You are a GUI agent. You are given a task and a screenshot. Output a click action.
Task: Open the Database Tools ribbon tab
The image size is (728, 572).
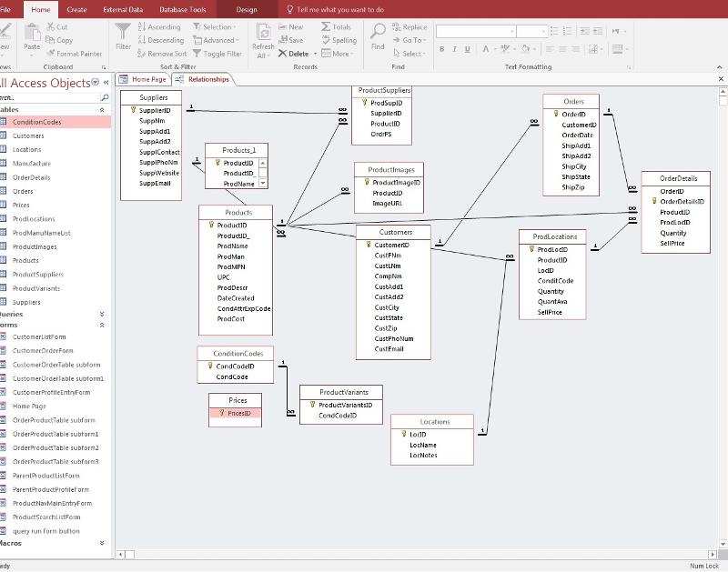click(182, 9)
